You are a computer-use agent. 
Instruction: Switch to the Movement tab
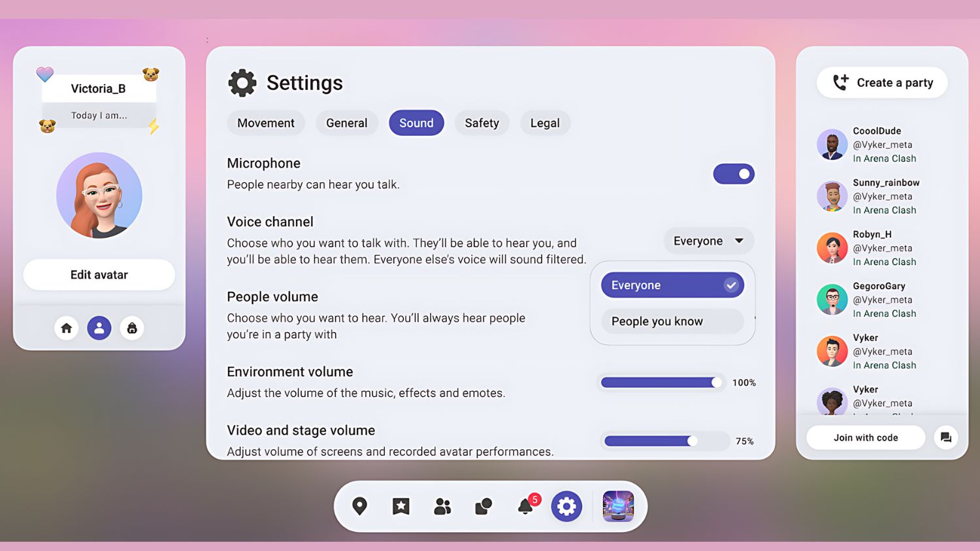pos(266,123)
